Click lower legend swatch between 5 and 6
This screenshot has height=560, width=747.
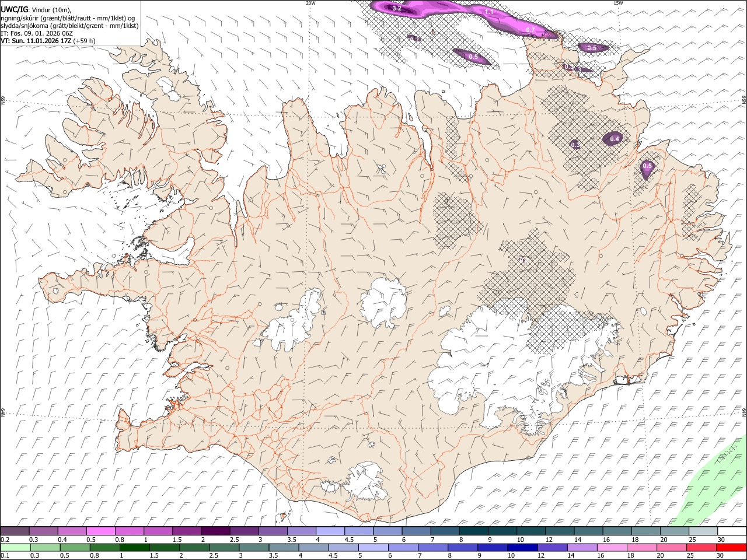point(372,547)
